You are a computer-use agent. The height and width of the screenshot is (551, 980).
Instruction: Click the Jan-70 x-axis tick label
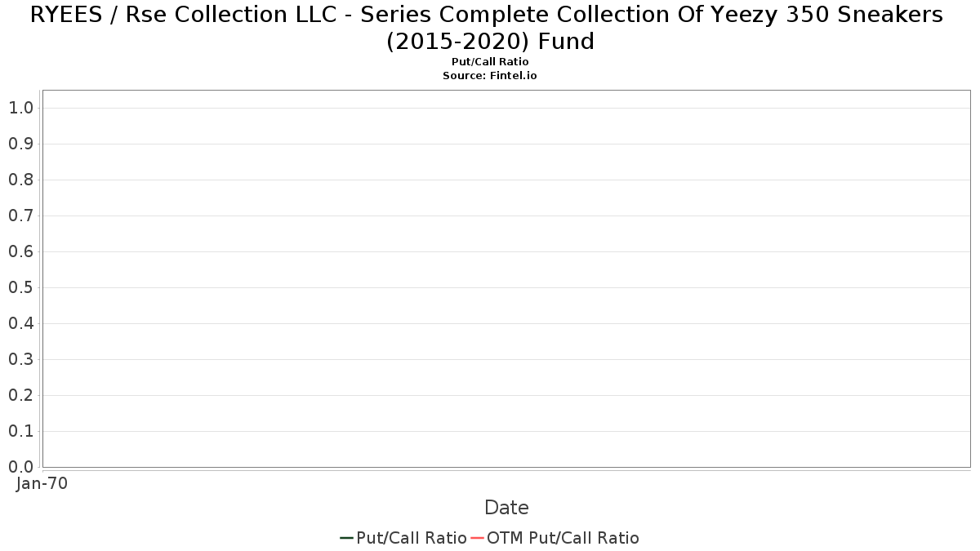[x=42, y=483]
